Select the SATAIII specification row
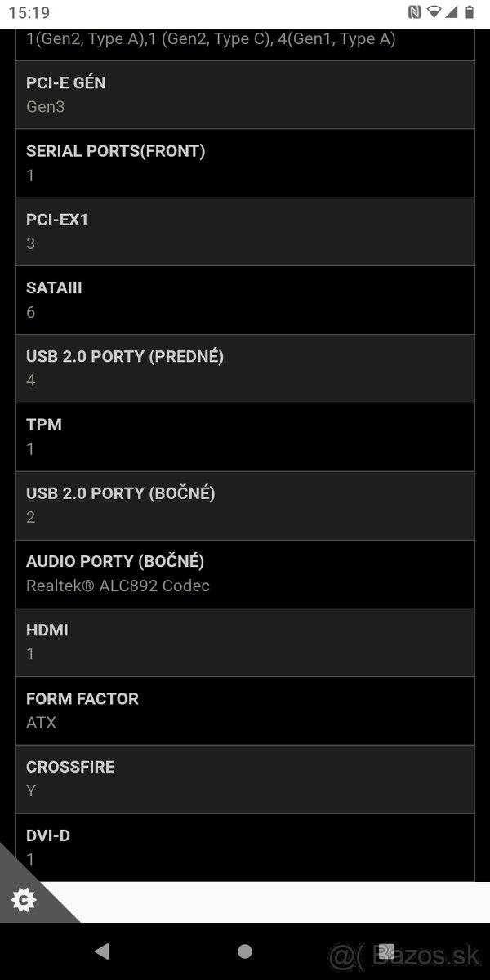 (x=245, y=301)
